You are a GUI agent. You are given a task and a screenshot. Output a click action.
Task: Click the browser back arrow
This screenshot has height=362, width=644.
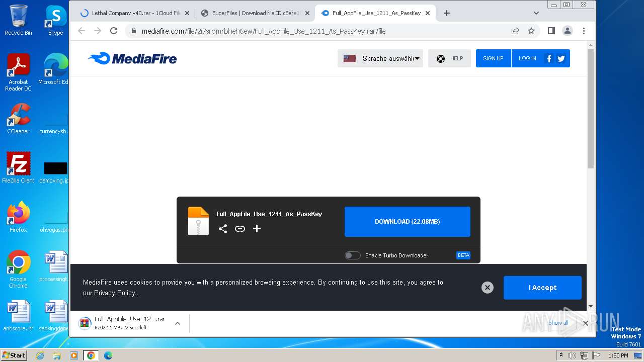coord(82,31)
